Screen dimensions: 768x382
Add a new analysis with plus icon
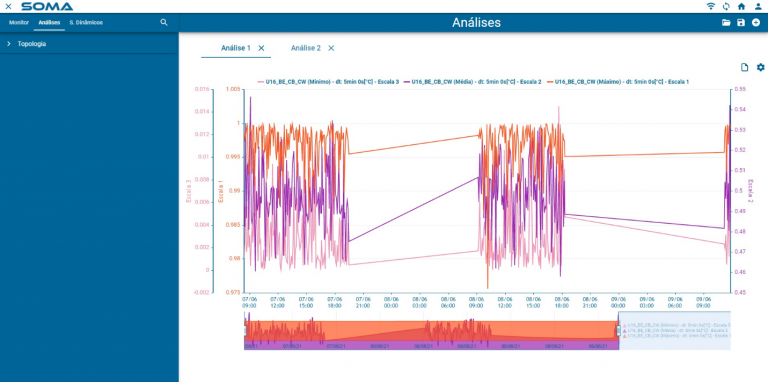756,23
